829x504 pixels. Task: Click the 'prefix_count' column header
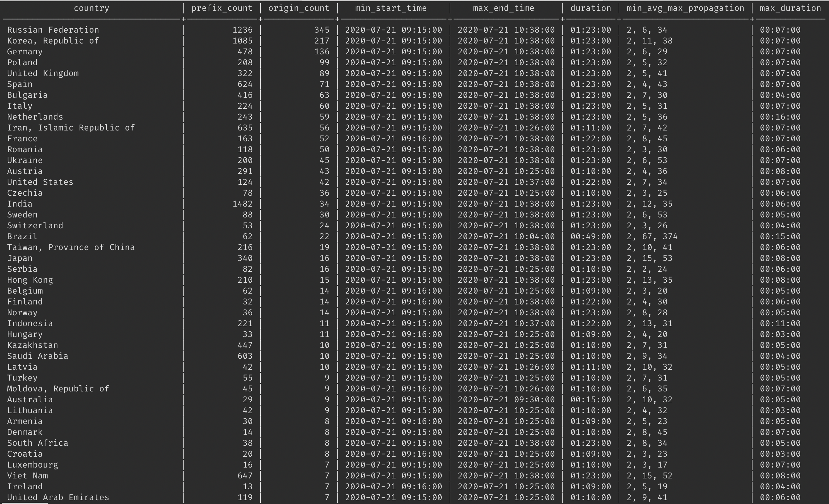[x=222, y=8]
